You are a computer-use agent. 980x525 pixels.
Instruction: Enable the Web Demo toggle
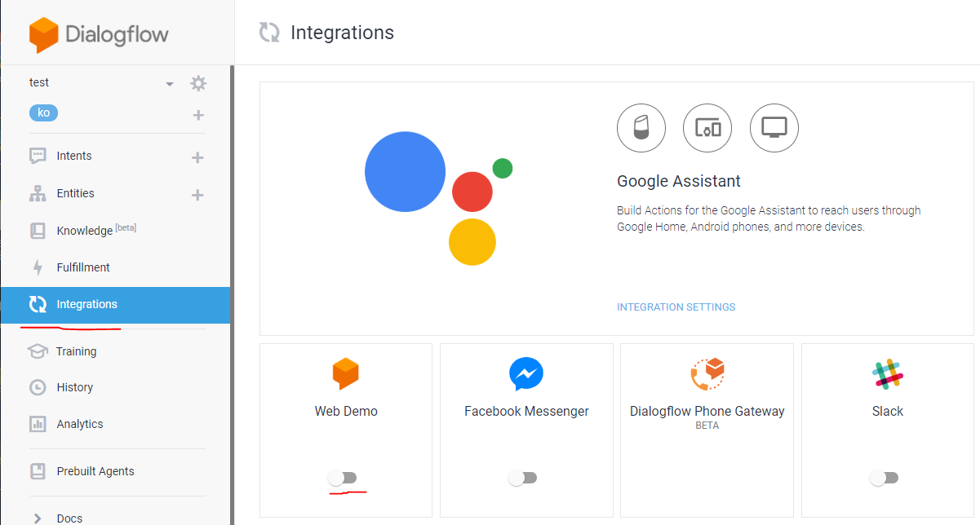(x=343, y=478)
